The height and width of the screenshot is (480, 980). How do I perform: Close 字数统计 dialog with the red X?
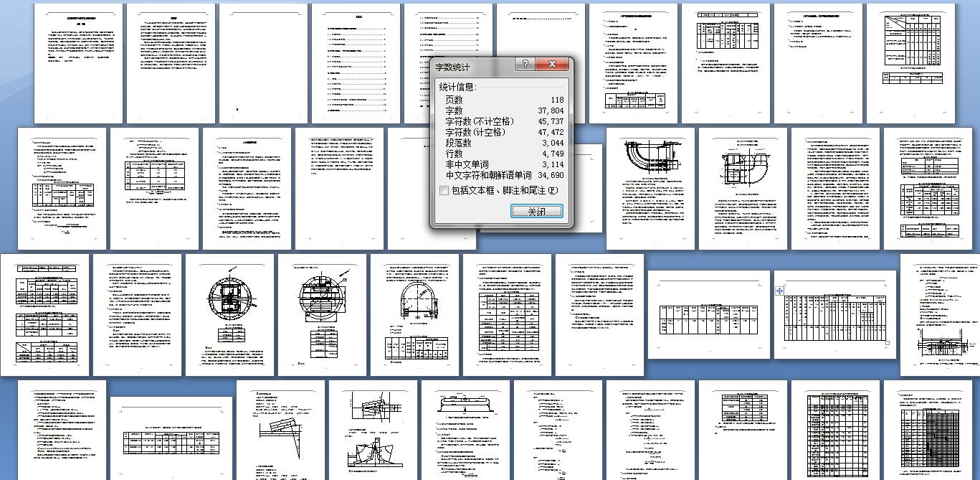pos(552,65)
